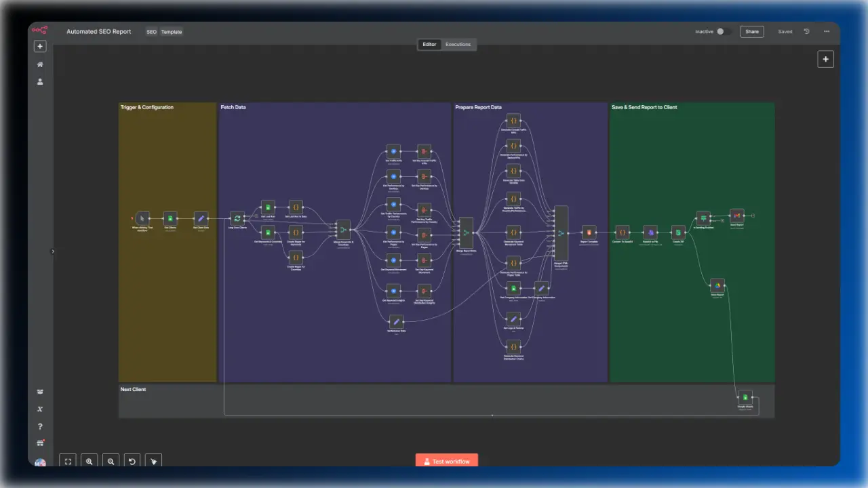Viewport: 868px width, 488px height.
Task: Select the Set Client Data node
Action: pos(201,218)
